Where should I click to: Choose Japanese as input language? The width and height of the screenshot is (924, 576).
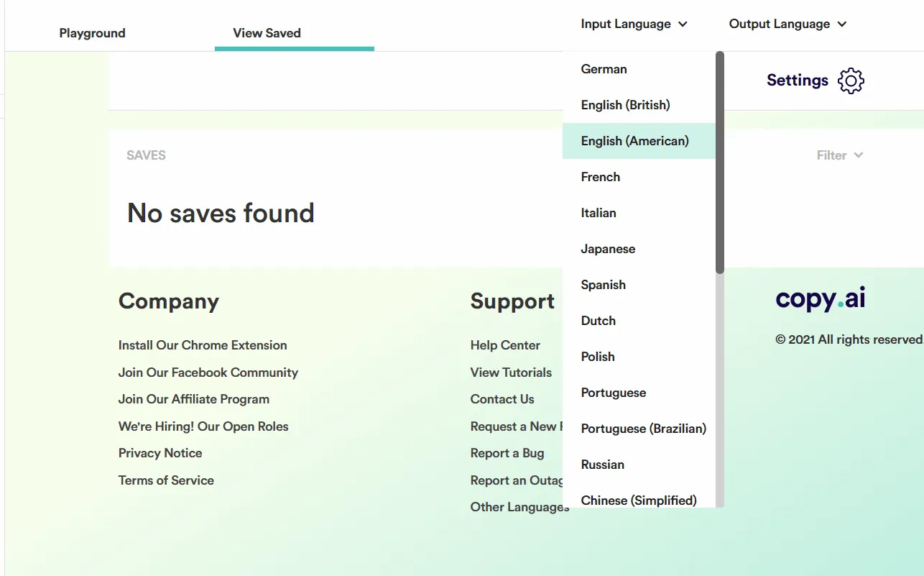coord(639,249)
